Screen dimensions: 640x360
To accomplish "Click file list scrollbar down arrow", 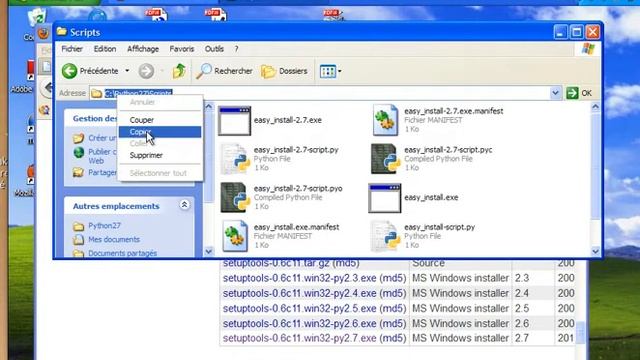I will pyautogui.click(x=596, y=251).
